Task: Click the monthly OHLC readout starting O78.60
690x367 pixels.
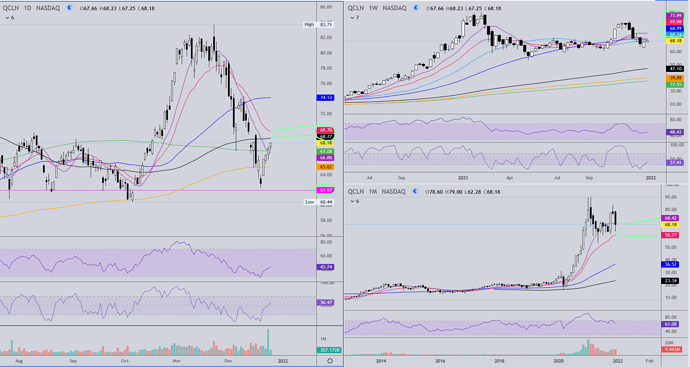Action: click(462, 191)
